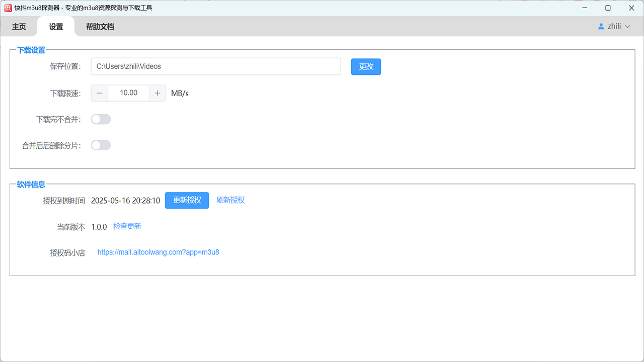
Task: Open the mall.aitoolwang.com shop link
Action: tap(158, 252)
